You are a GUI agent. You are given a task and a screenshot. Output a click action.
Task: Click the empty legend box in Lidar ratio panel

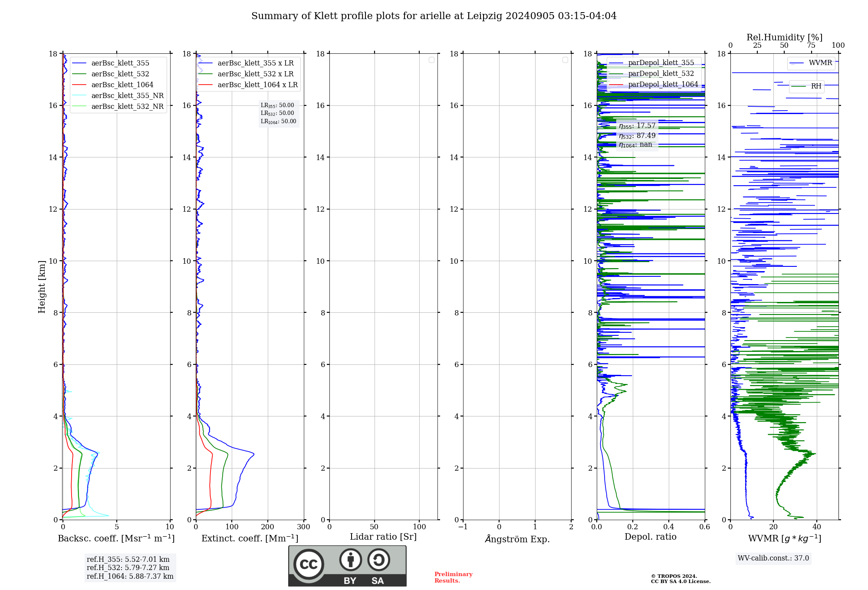pyautogui.click(x=431, y=60)
